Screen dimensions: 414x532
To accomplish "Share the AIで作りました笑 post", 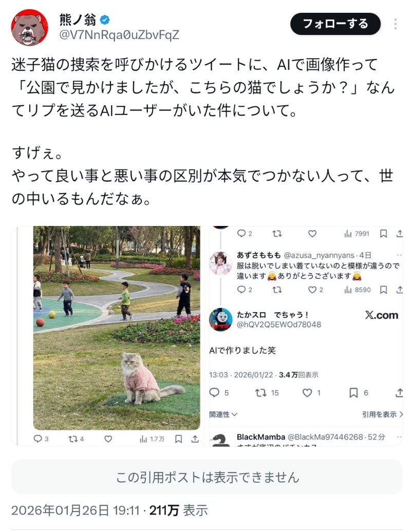I will click(400, 392).
